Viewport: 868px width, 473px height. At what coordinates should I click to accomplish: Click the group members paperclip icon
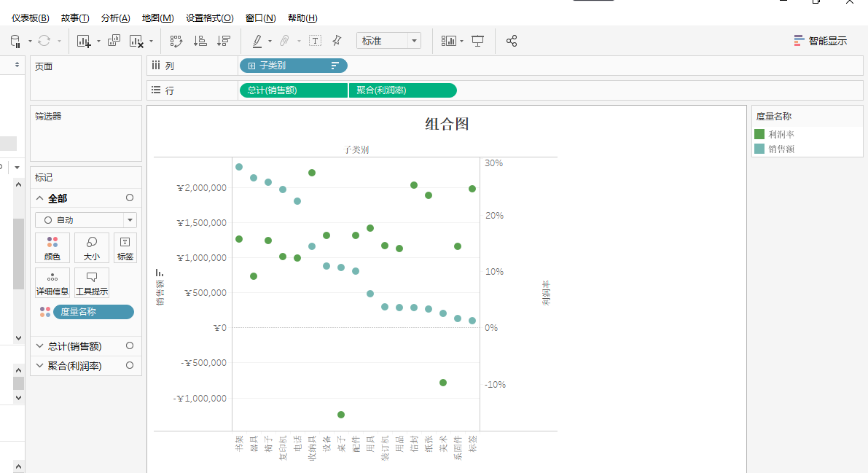(284, 41)
